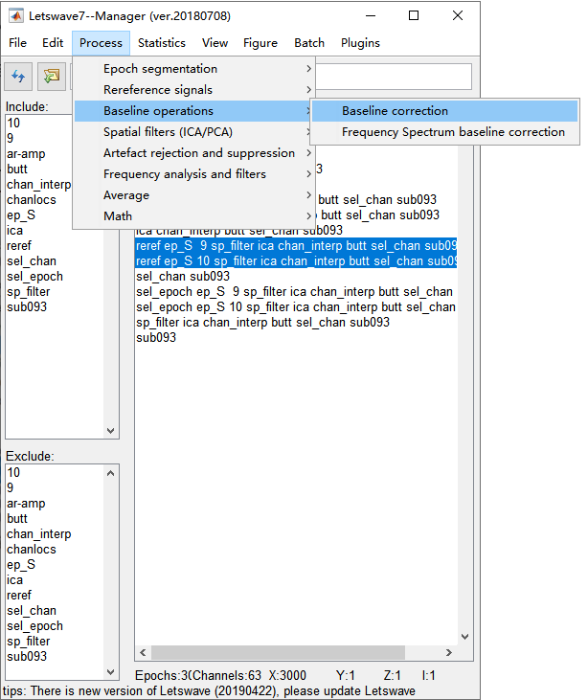Select dataset 'sel_epoch ep_S 10 sp_filter'
588x700 pixels.
(296, 307)
